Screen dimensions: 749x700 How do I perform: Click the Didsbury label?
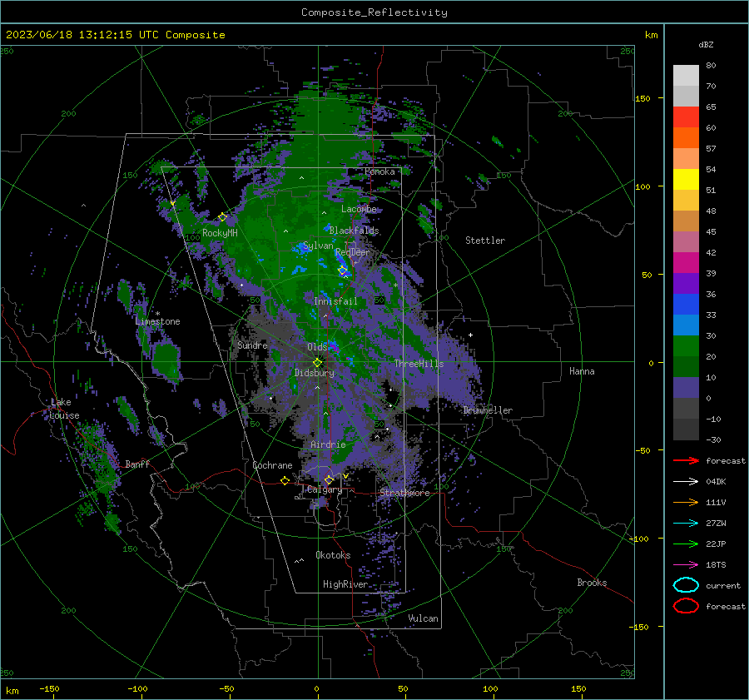click(314, 373)
